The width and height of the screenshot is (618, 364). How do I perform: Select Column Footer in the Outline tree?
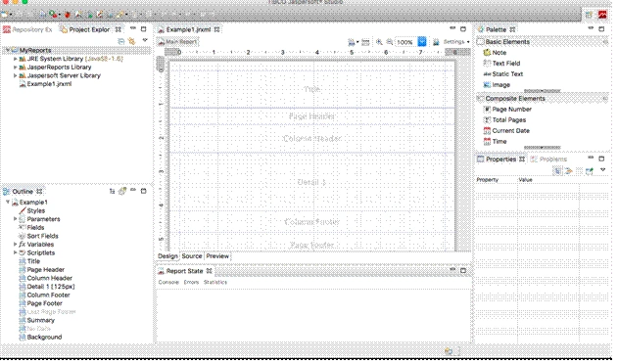(44, 295)
